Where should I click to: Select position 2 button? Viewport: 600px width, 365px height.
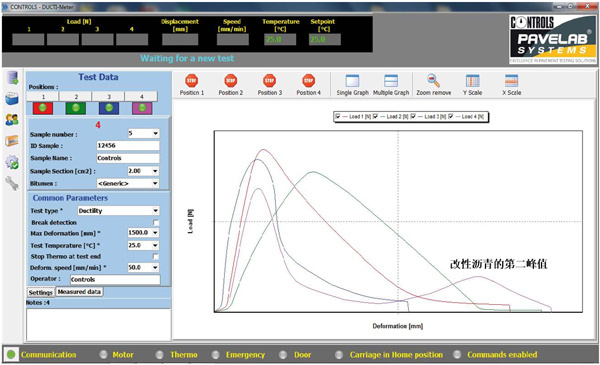(76, 96)
